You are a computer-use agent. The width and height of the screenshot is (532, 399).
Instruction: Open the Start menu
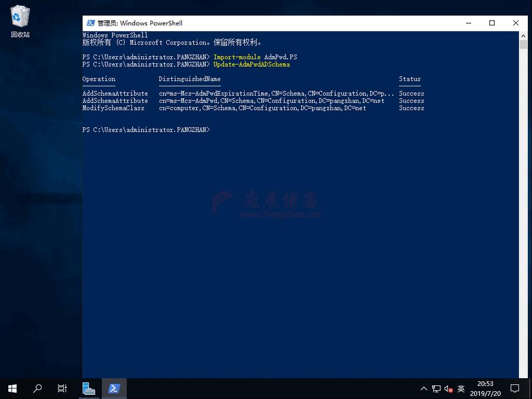tap(12, 388)
